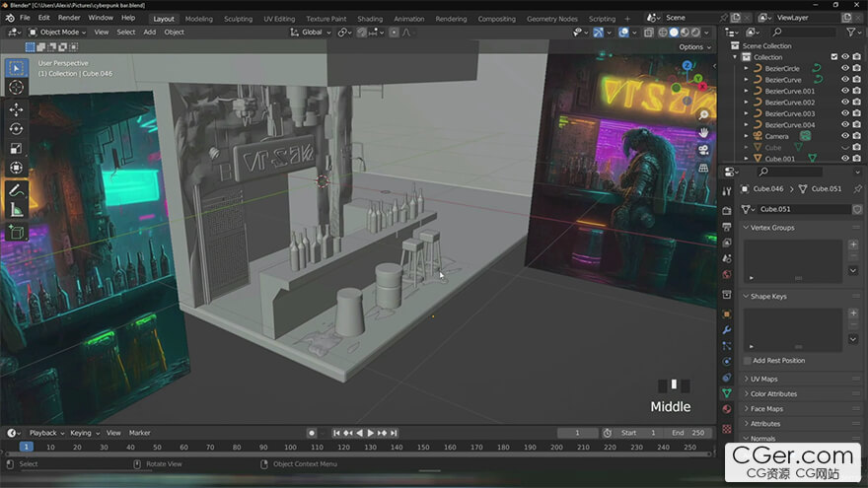The height and width of the screenshot is (488, 868).
Task: Hide BezierCurve.001 in viewport
Action: pos(845,91)
